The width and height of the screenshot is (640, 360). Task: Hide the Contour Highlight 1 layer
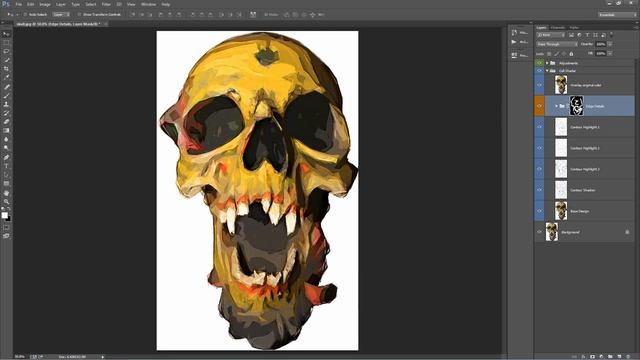(x=540, y=127)
